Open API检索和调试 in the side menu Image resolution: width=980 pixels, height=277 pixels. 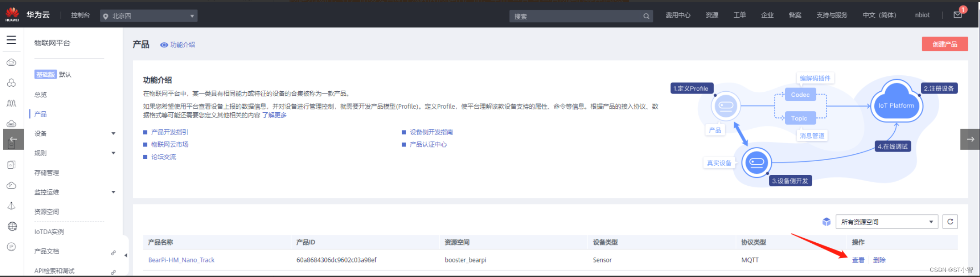tap(54, 271)
